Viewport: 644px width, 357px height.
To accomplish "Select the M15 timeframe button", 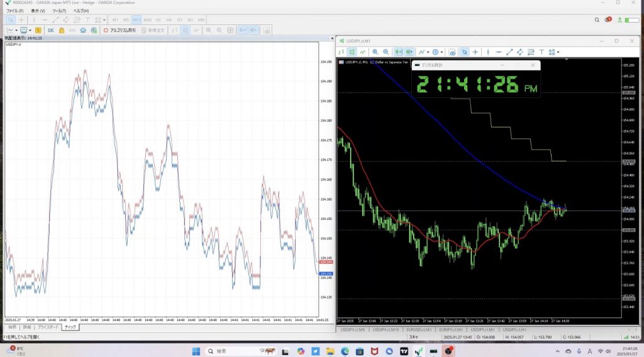I will pyautogui.click(x=136, y=20).
